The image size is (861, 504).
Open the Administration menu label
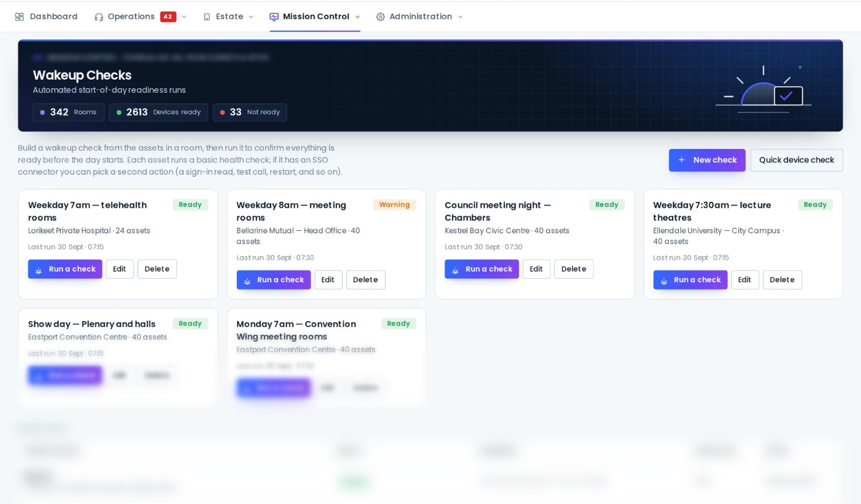(421, 17)
